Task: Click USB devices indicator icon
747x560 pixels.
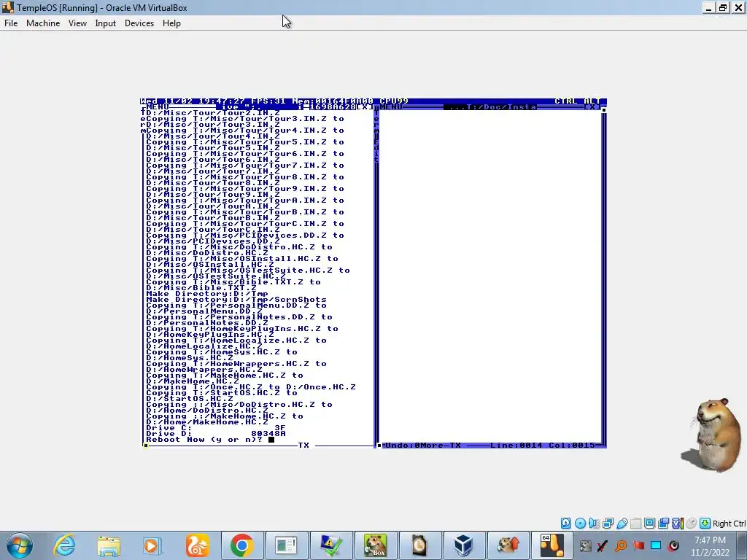Action: click(x=622, y=524)
